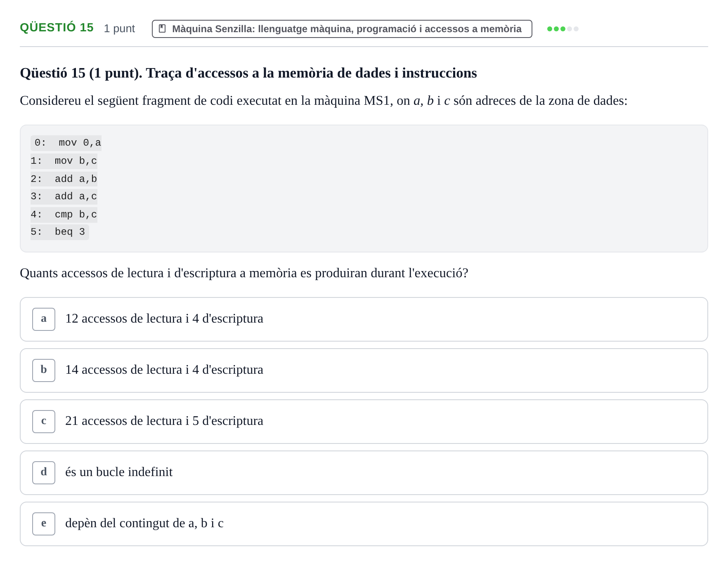Screen dimensions: 728x566
Task: Select answer letter d box
Action: (x=44, y=473)
